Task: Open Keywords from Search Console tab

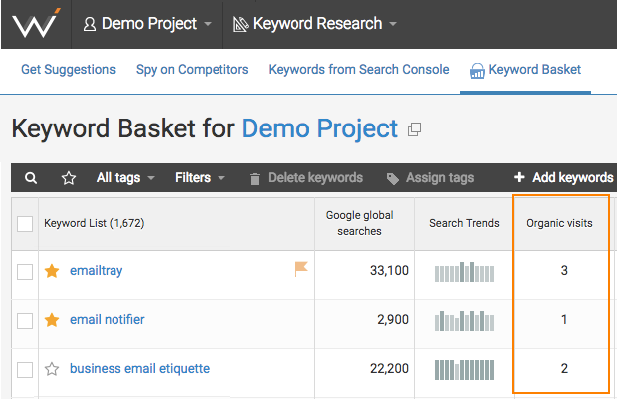Action: (359, 70)
